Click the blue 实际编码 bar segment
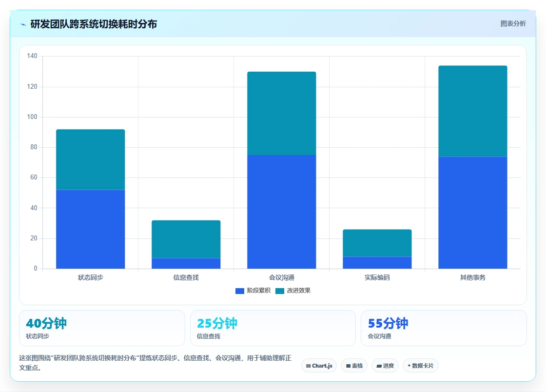Viewport: 546px width, 392px height. point(377,262)
